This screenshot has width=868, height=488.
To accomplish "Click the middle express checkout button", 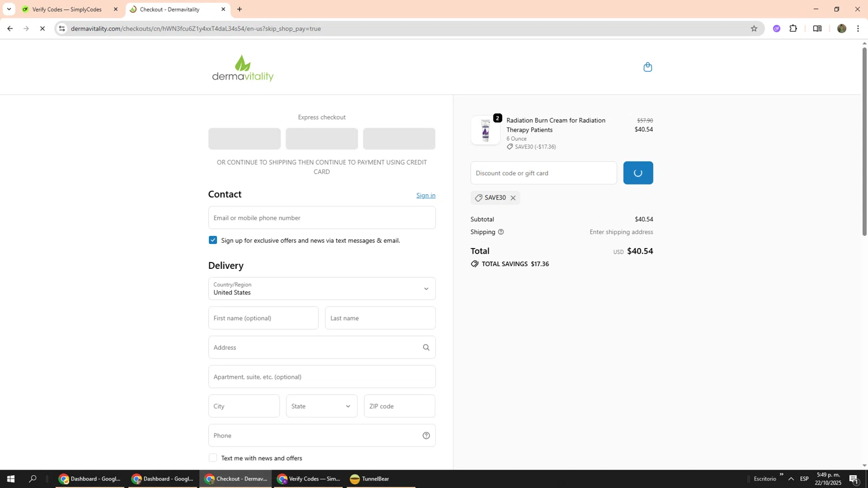I will [x=322, y=139].
